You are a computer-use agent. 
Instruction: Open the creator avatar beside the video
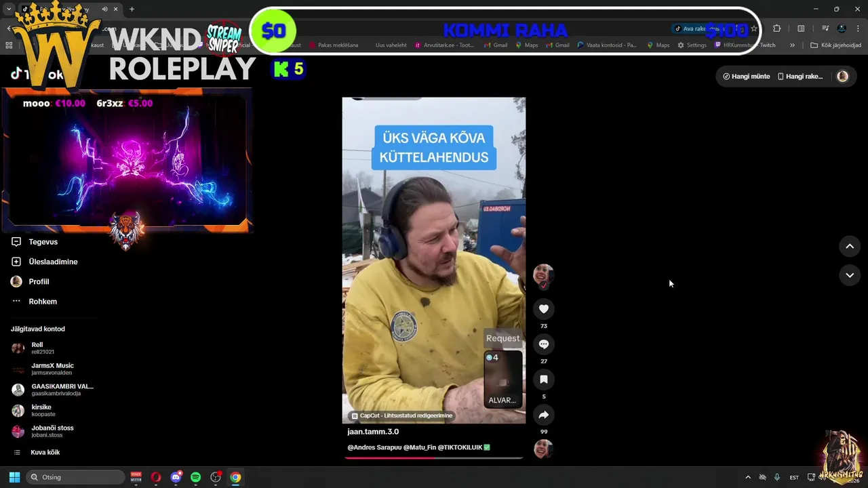[x=543, y=274]
